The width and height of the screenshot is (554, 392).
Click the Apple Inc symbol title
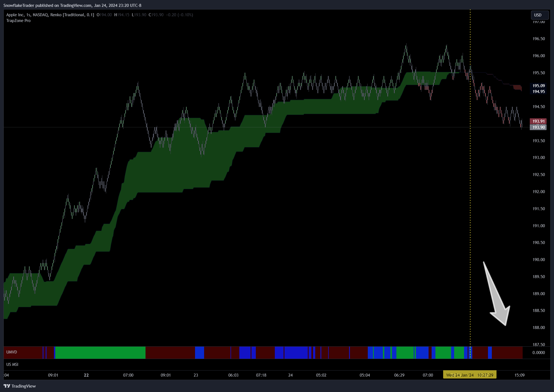click(x=15, y=15)
